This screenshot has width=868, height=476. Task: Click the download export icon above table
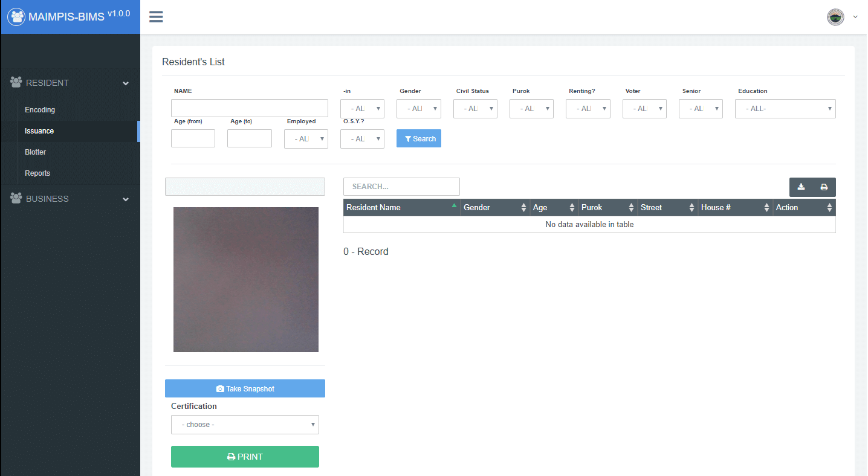[801, 187]
